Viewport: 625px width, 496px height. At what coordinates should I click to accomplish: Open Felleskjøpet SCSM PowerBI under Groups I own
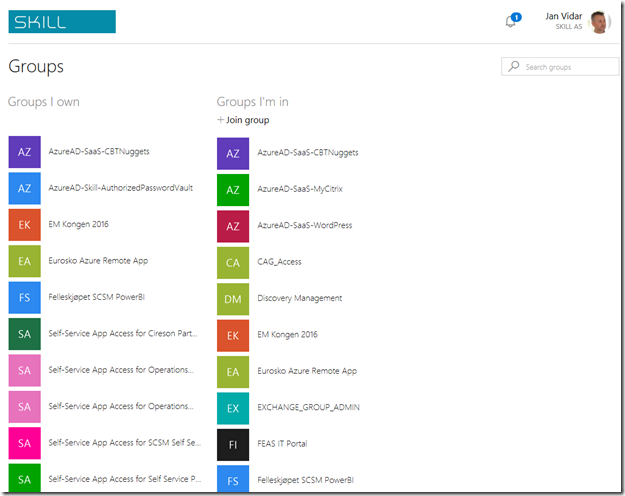pyautogui.click(x=97, y=297)
